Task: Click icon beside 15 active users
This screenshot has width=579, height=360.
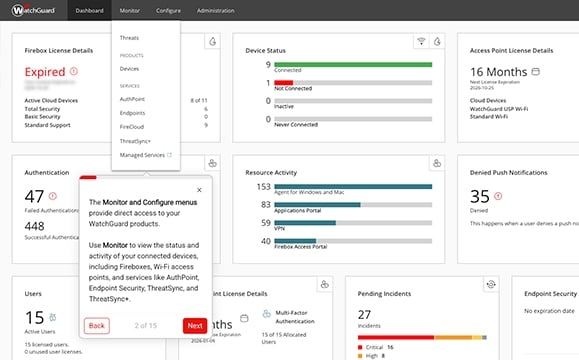Action: [53, 317]
